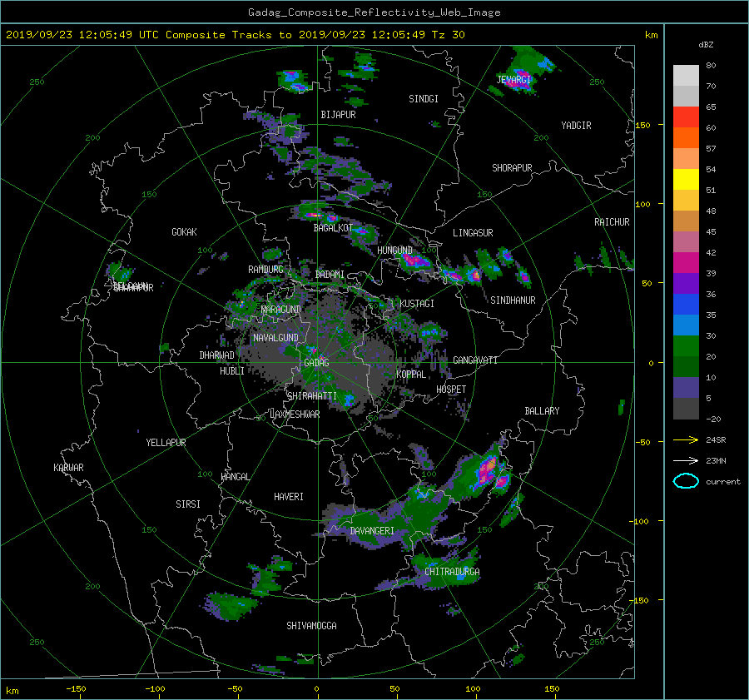Image resolution: width=749 pixels, height=700 pixels.
Task: Click the SHIRAHATTI town label
Action: [x=312, y=396]
